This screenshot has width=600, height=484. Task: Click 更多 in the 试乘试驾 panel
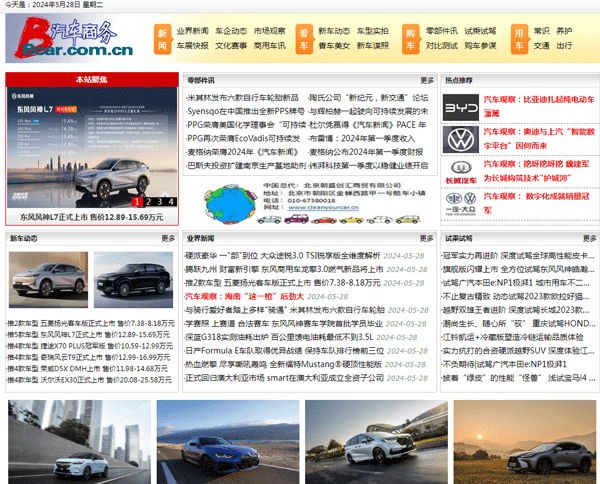click(x=589, y=238)
